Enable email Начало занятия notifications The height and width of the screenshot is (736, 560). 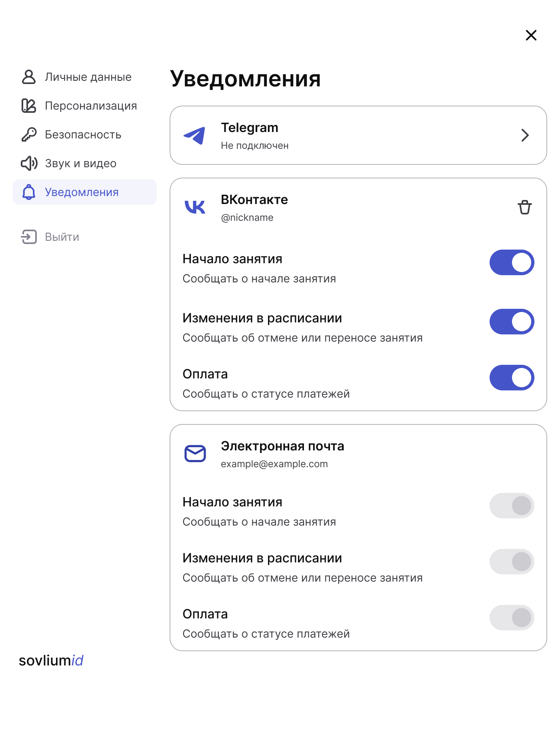point(512,506)
